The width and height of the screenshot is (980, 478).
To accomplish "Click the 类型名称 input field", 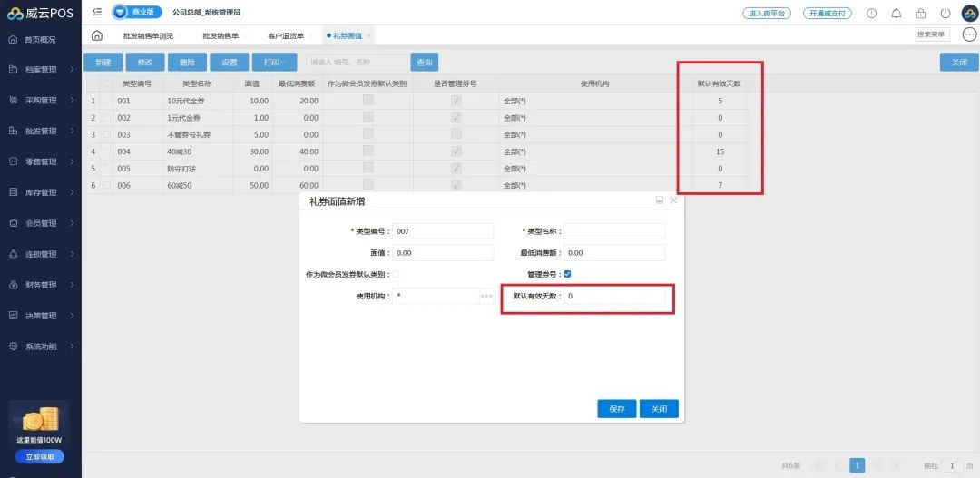I will [x=613, y=231].
